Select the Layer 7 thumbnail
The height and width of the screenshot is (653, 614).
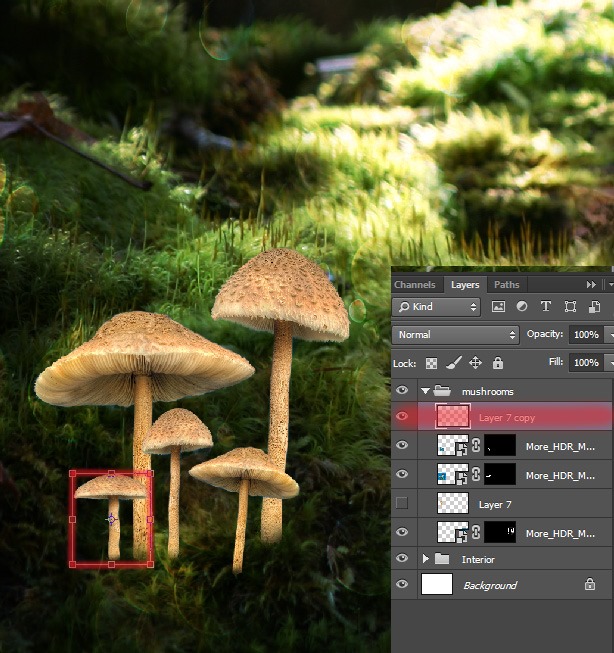coord(453,503)
